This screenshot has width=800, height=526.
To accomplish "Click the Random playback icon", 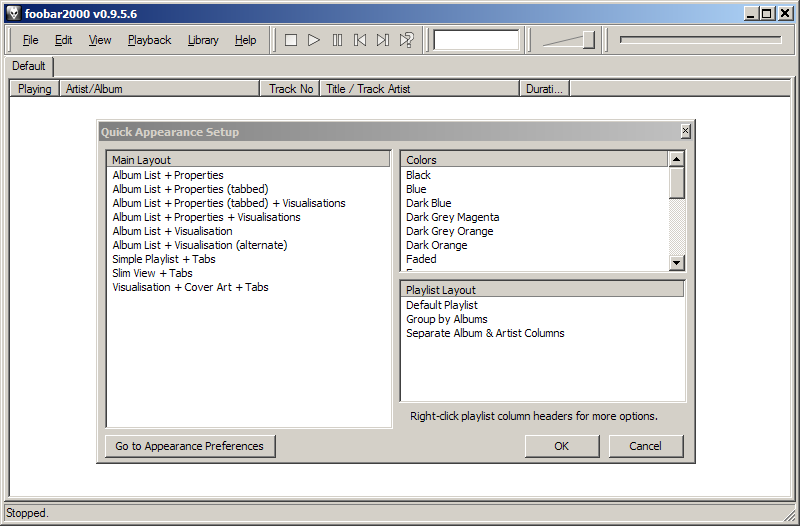I will [407, 40].
